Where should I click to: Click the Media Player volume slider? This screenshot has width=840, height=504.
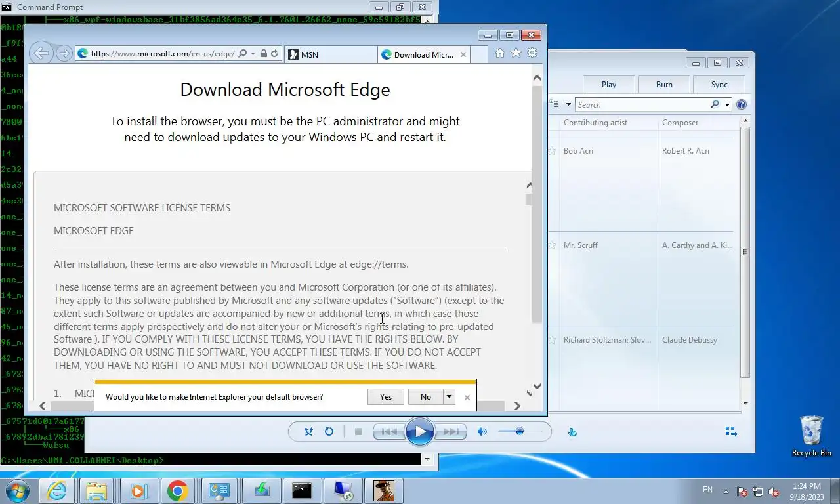click(x=520, y=432)
